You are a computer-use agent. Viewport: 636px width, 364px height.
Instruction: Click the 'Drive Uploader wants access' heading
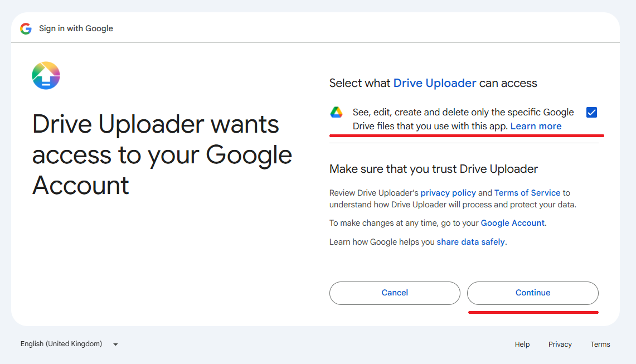[162, 154]
